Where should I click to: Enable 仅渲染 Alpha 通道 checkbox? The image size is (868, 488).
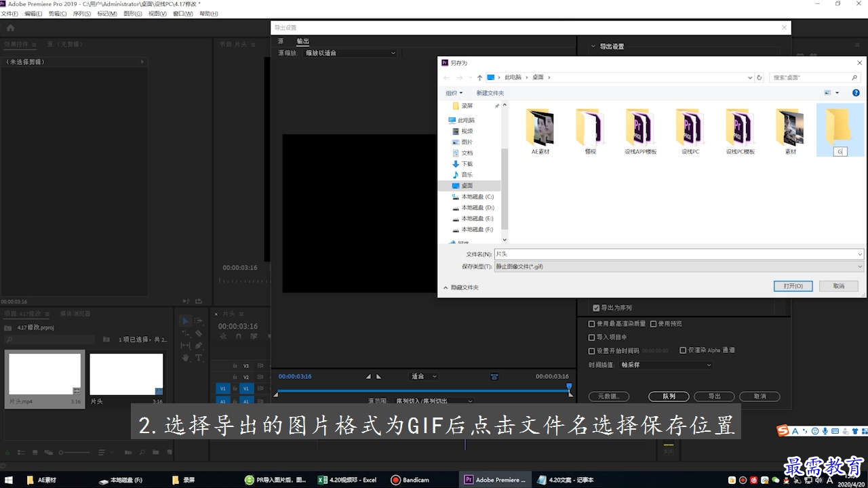683,350
